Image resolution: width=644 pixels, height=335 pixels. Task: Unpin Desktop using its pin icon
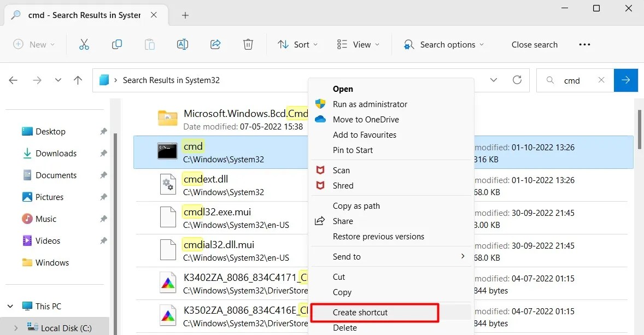click(x=103, y=131)
